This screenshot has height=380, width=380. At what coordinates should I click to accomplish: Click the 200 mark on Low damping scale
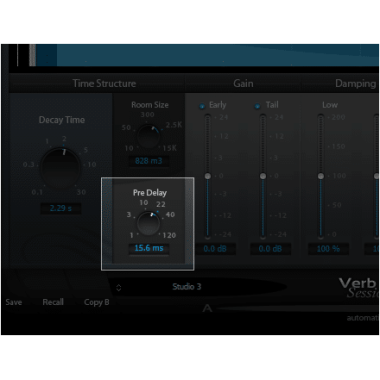[338, 117]
